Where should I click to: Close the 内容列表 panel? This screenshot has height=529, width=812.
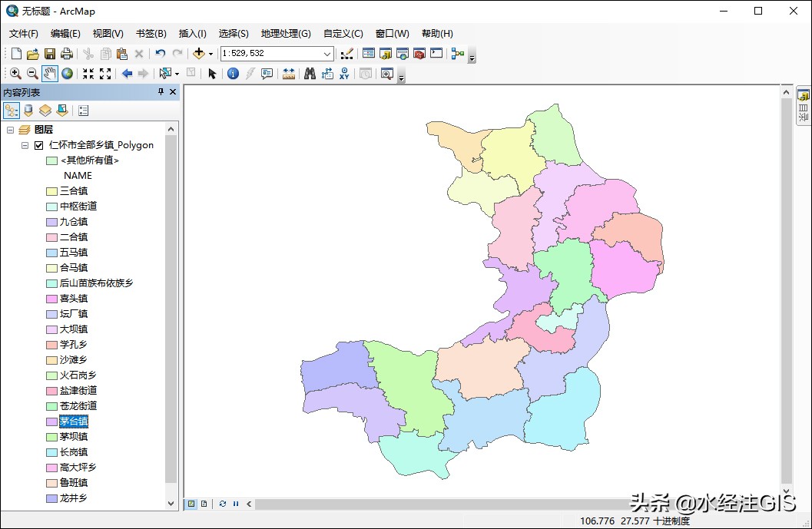point(173,92)
